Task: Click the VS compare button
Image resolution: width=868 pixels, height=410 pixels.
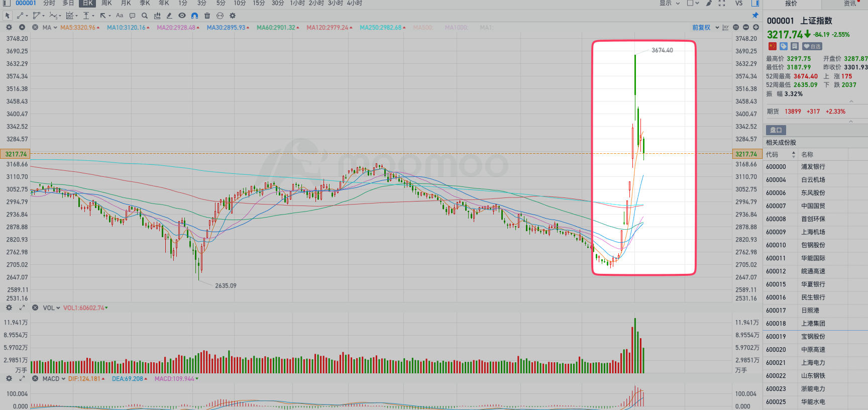Action: tap(739, 3)
